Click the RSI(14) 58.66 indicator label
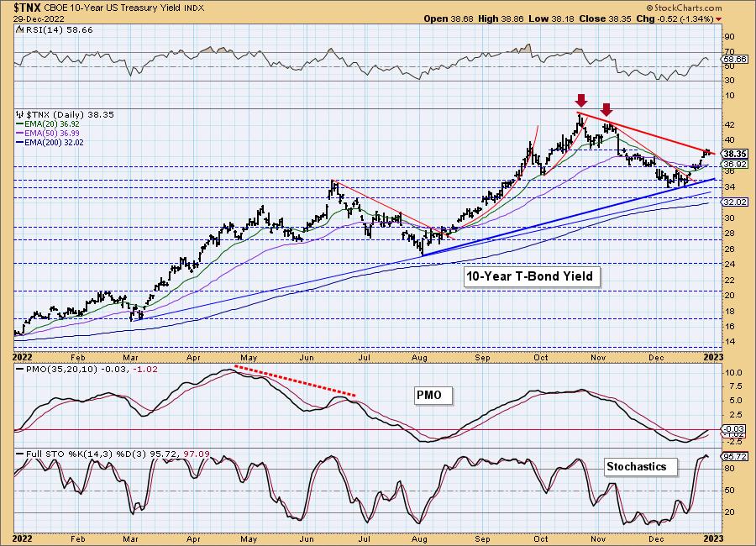The height and width of the screenshot is (546, 756). 58,30
